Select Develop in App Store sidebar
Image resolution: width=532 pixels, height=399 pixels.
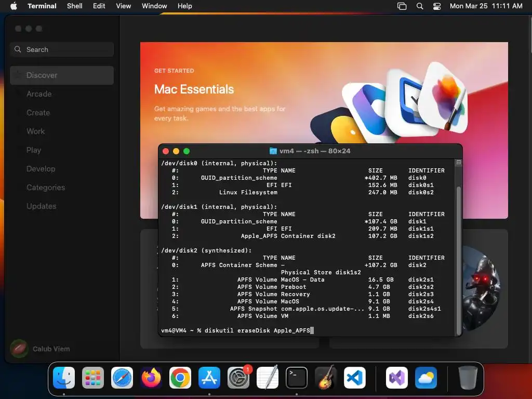(x=62, y=169)
